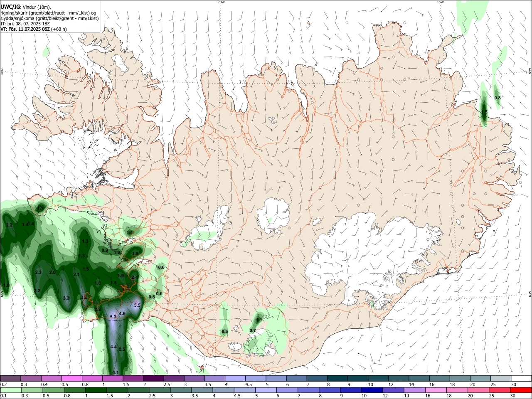Image resolution: width=532 pixels, height=399 pixels.
Task: Click the 'rigning/skúrir' rain legend description line
Action: tap(48, 13)
